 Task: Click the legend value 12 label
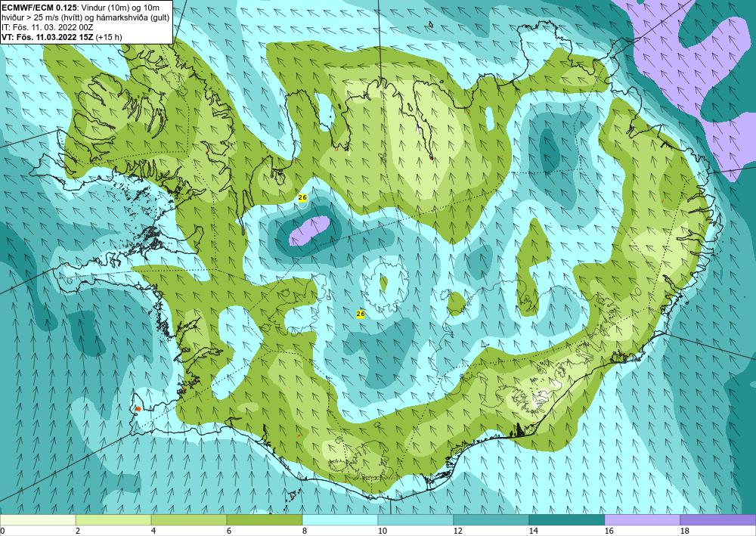[457, 531]
